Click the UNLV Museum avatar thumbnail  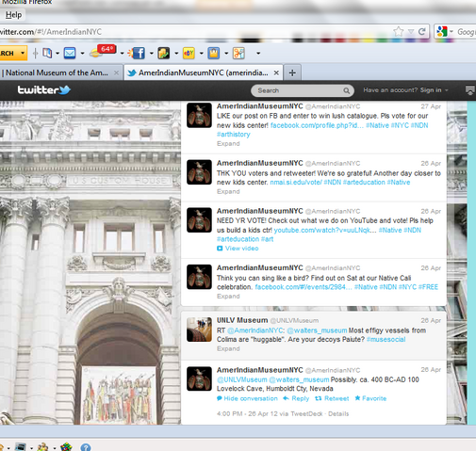199,330
